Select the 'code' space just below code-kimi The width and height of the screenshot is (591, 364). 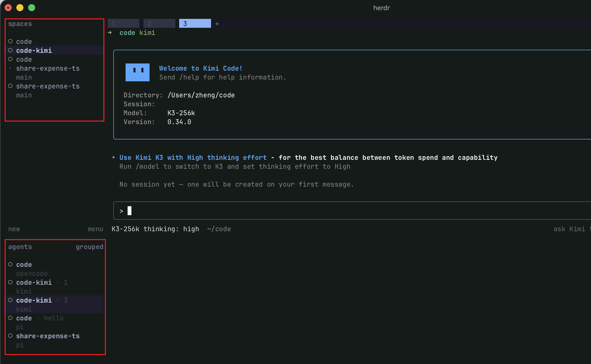[x=55, y=59]
